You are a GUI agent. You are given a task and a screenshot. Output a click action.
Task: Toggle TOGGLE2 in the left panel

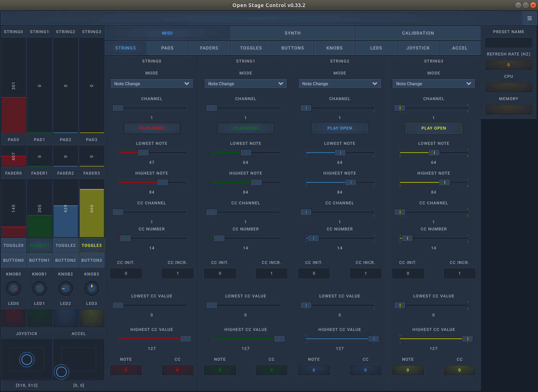pyautogui.click(x=66, y=245)
